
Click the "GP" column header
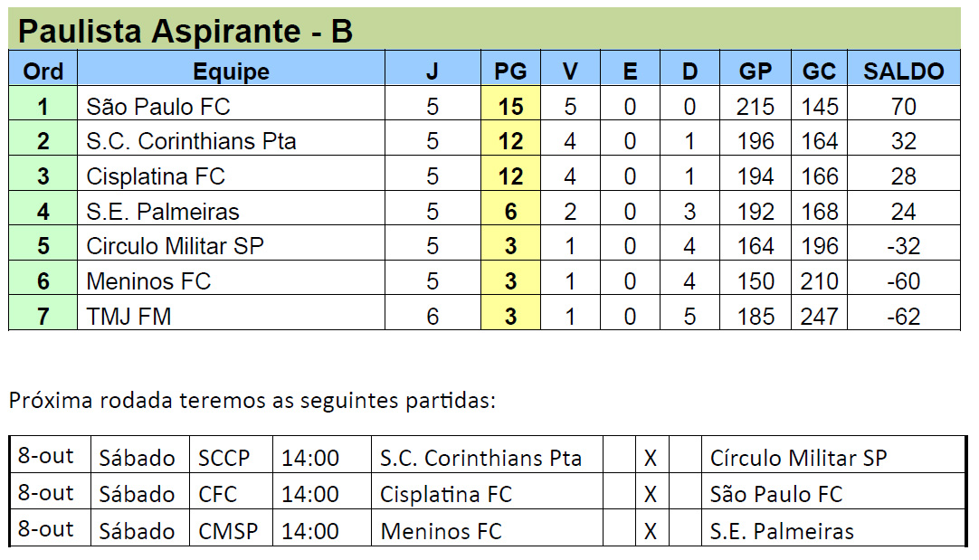(x=756, y=71)
